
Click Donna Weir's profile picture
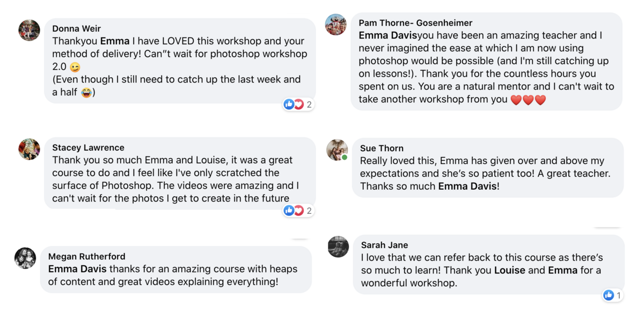click(29, 31)
